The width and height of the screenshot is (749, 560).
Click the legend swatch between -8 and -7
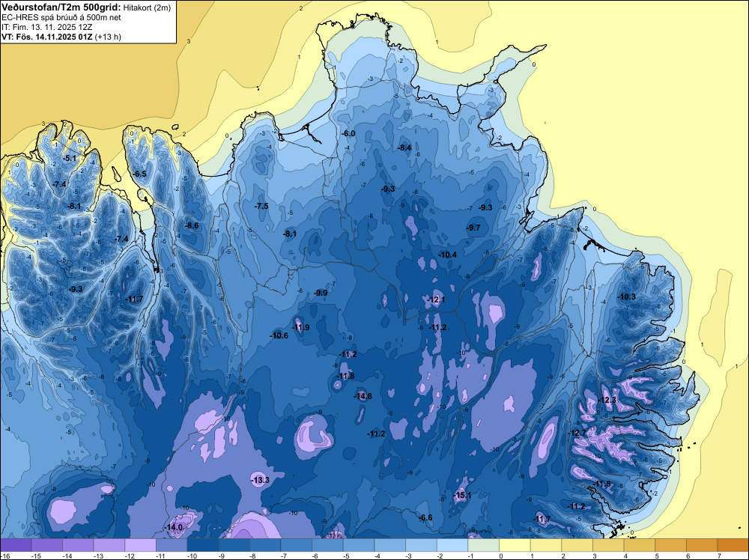point(265,545)
